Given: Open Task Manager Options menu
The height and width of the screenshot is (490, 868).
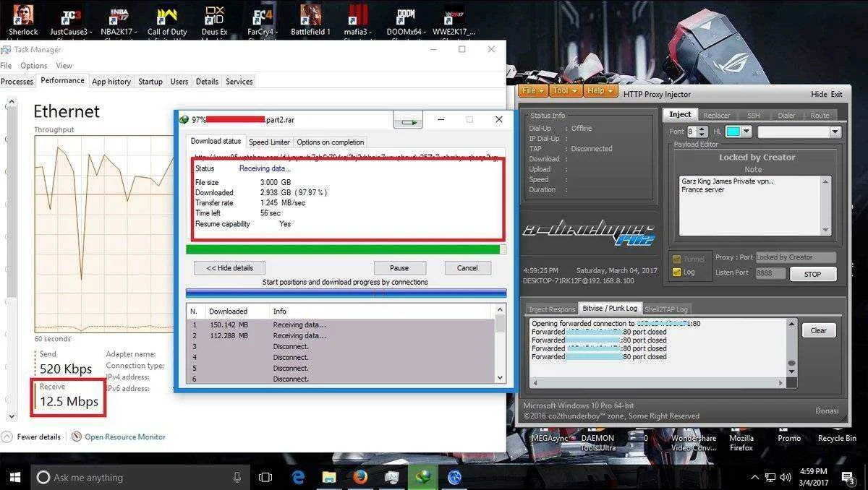Looking at the screenshot, I should point(33,65).
